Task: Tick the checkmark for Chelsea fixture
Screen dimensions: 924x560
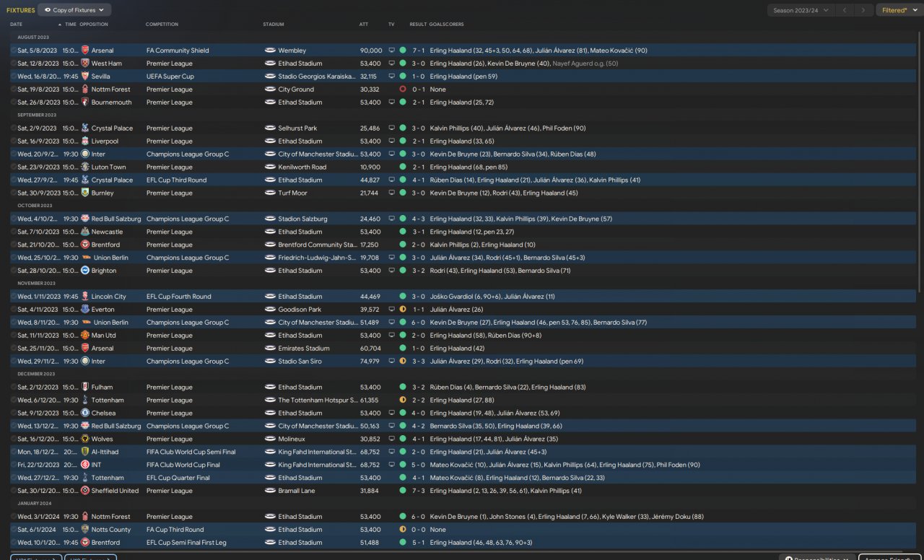Action: point(13,414)
